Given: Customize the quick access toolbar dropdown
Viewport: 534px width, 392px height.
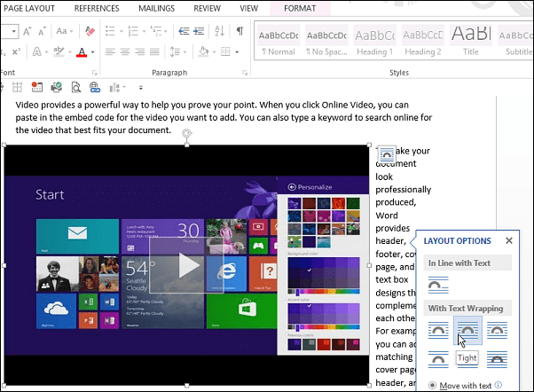Looking at the screenshot, I should coord(140,88).
